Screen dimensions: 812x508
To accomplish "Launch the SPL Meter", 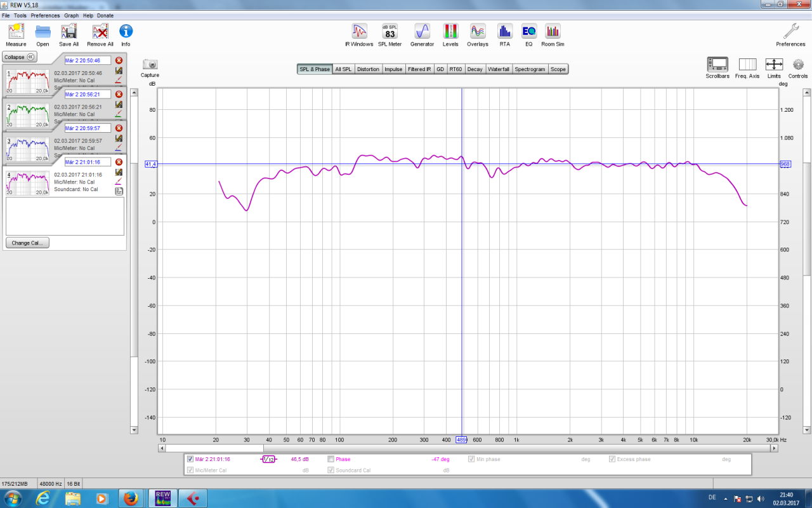I will pos(390,35).
